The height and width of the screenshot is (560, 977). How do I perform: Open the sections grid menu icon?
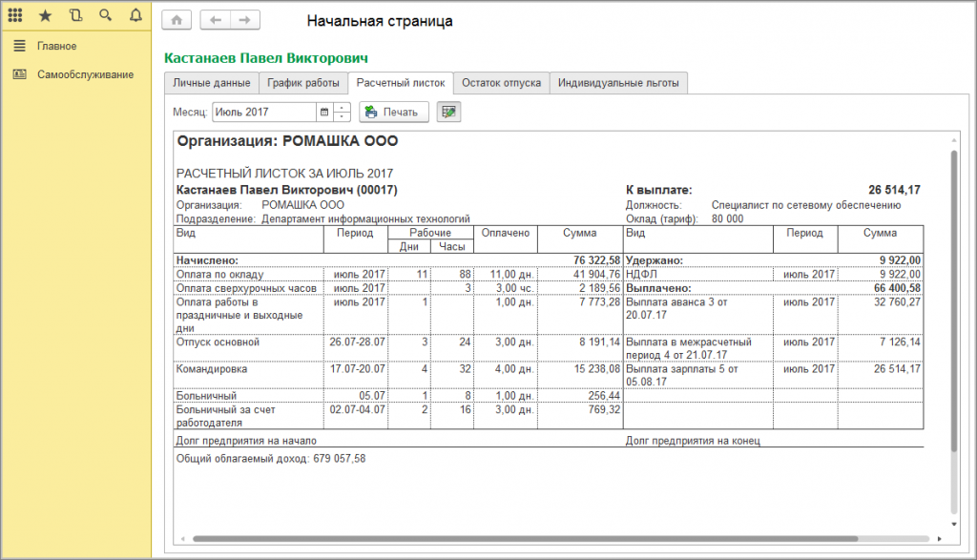(x=16, y=16)
